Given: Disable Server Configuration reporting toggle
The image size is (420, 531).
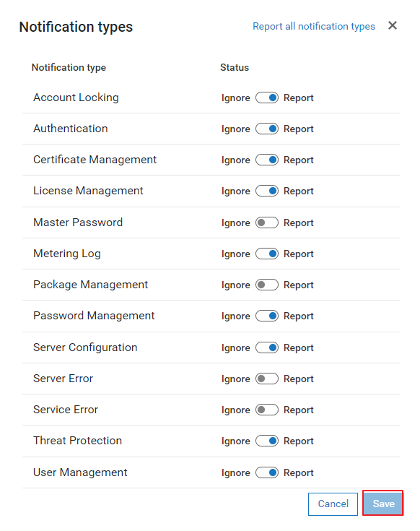Looking at the screenshot, I should pos(267,347).
